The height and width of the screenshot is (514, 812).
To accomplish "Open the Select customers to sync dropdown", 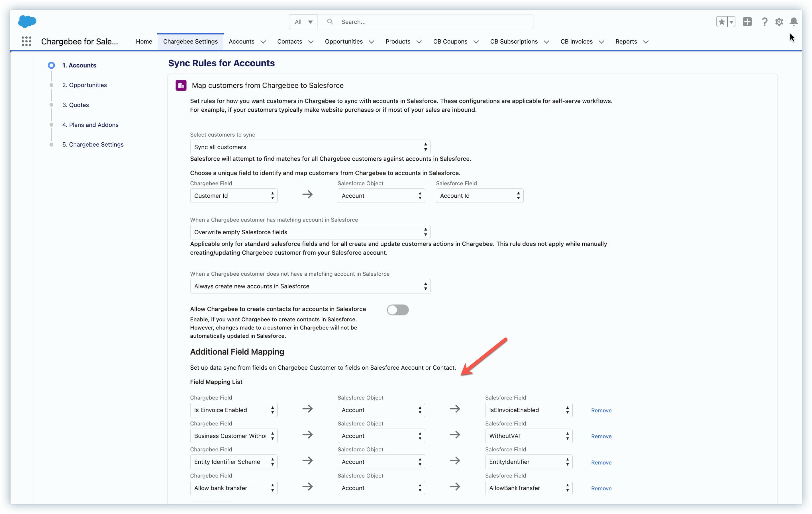I will tap(310, 147).
